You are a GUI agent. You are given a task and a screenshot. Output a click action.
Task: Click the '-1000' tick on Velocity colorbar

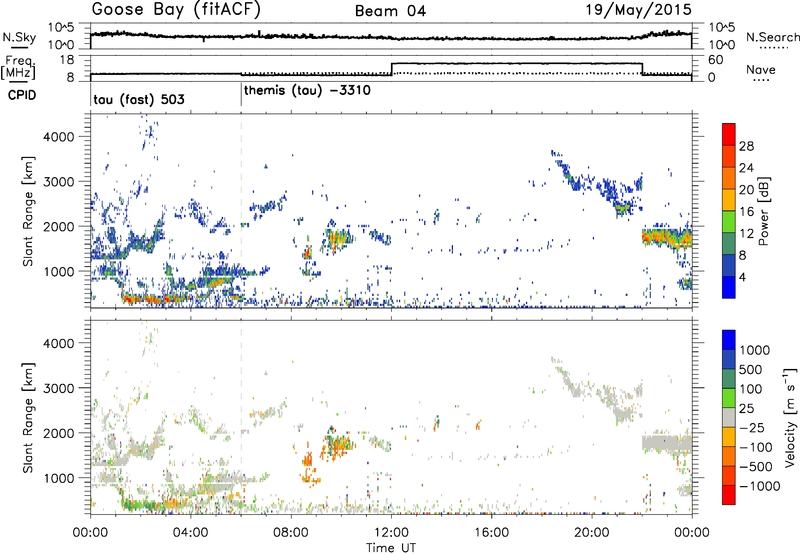tap(759, 486)
